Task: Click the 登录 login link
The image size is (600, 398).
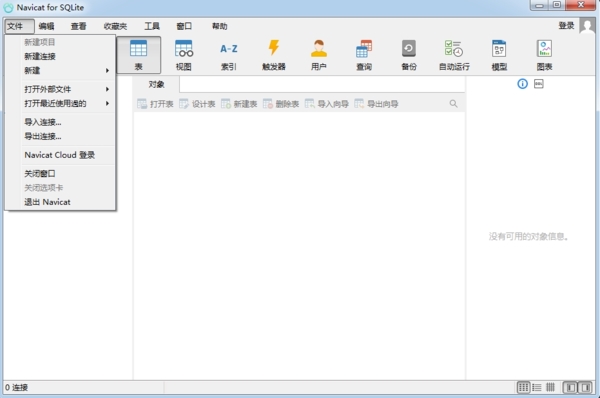Action: point(566,26)
